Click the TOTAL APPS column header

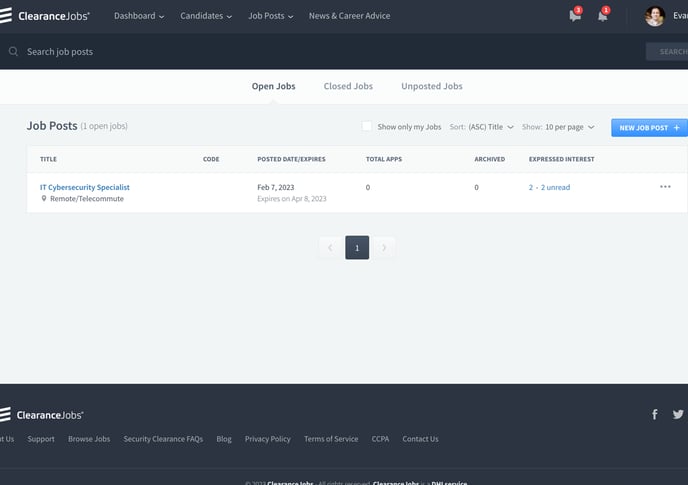click(x=384, y=159)
